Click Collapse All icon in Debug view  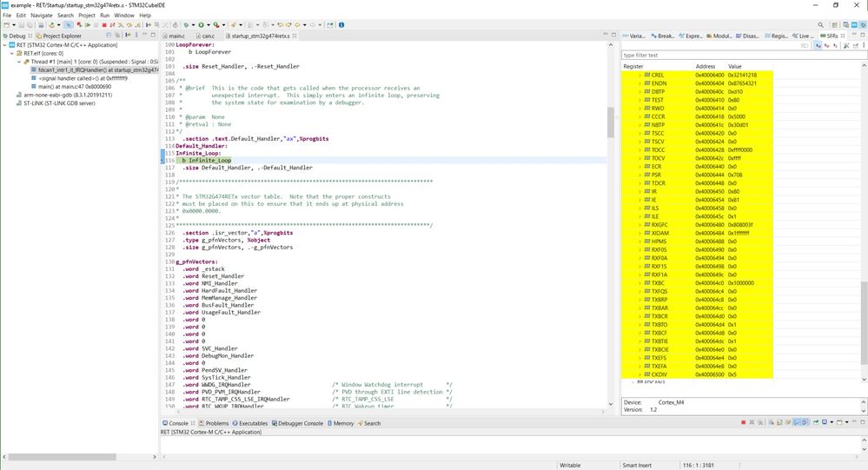coord(109,35)
